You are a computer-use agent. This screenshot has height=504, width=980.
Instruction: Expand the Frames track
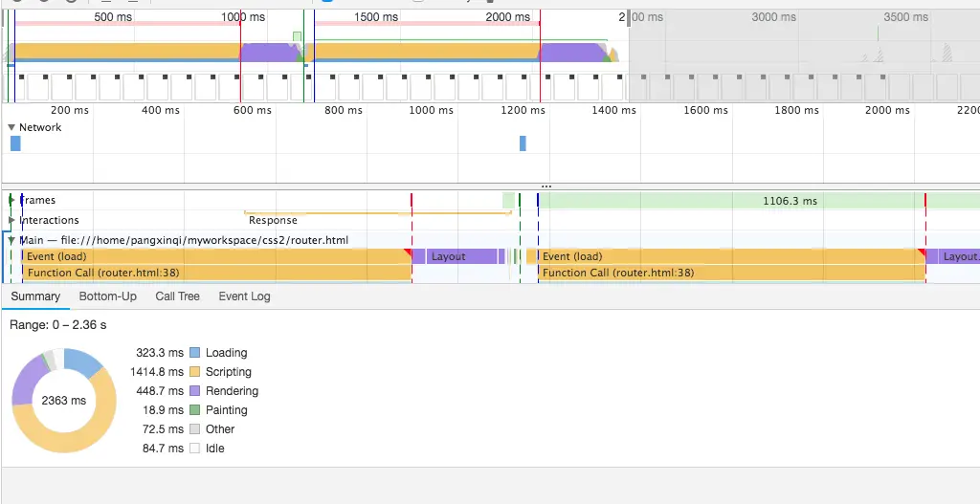(x=11, y=200)
